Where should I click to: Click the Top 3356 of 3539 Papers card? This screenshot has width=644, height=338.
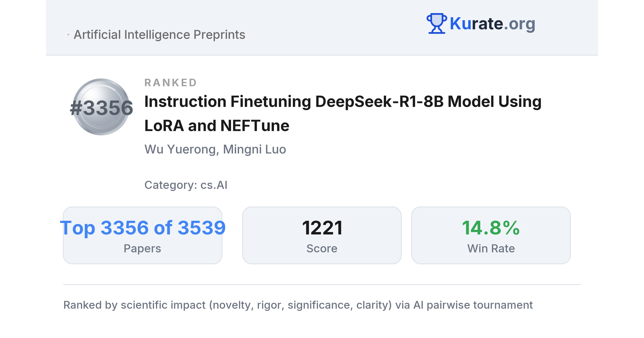142,235
